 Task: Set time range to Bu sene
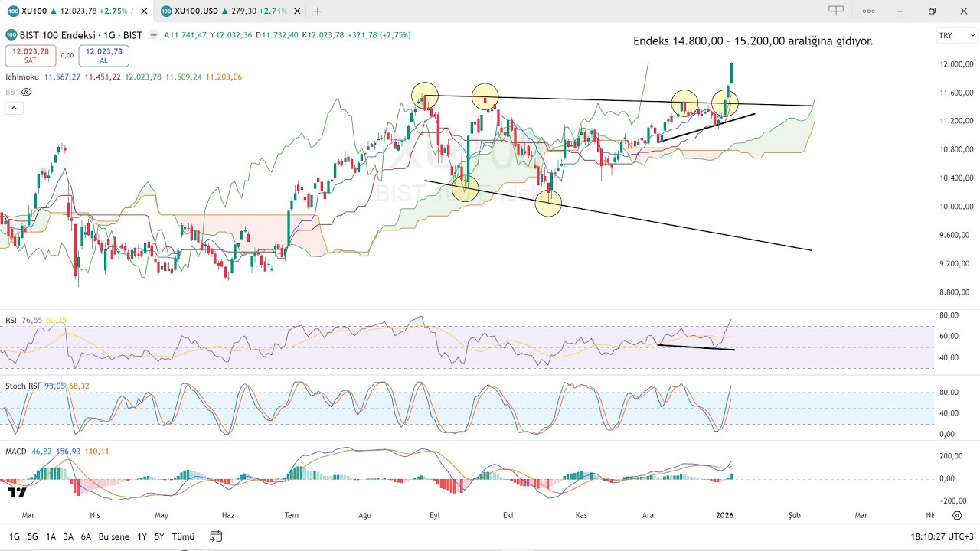[x=114, y=536]
